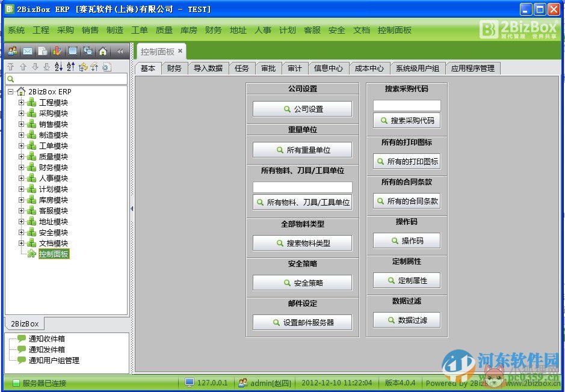Viewport: 565px width, 392px height.
Task: Click the 通知用户组管理 speech bubble icon
Action: click(22, 360)
